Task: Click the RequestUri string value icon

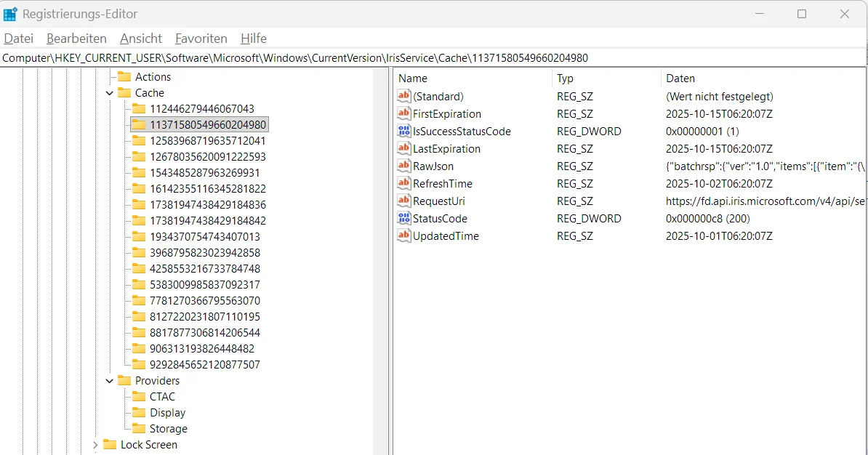Action: 404,201
